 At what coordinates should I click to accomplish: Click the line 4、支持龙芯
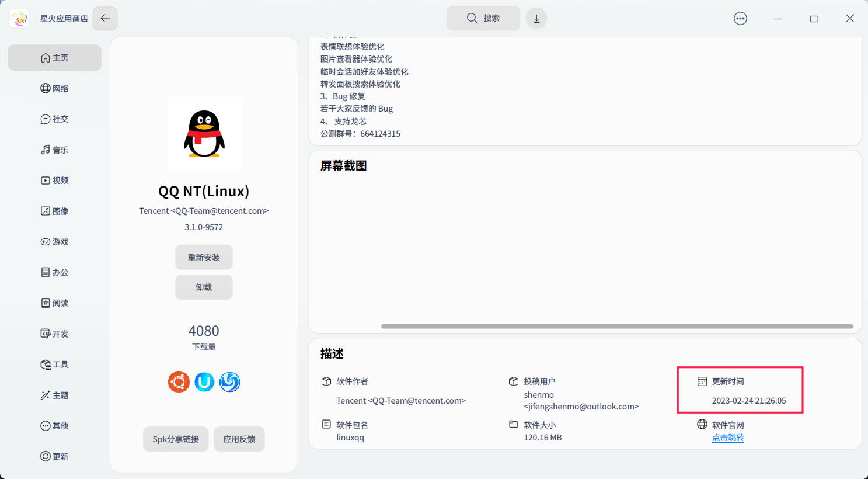343,122
